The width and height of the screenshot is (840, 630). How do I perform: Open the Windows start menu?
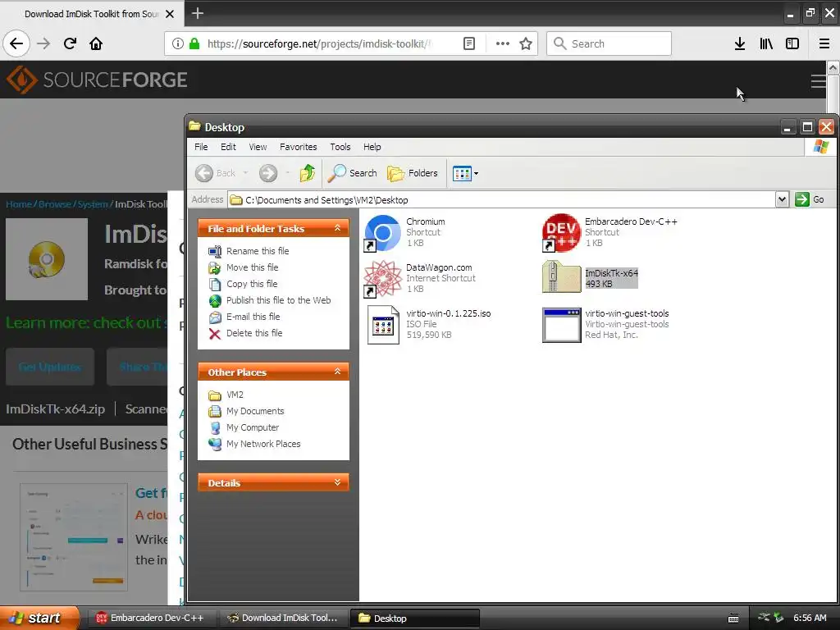(39, 618)
